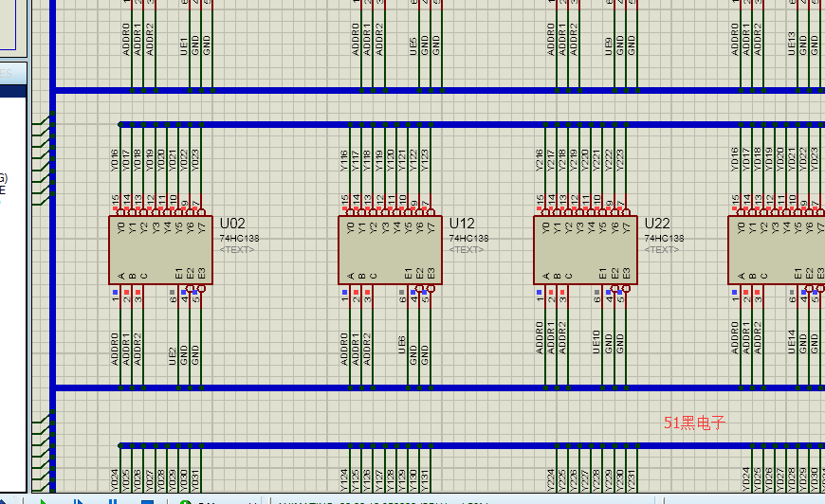
Task: Select the Y218 wire label
Action: tap(562, 160)
